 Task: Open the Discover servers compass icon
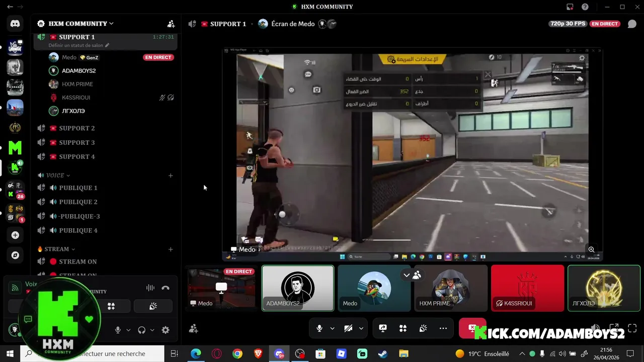click(x=15, y=255)
